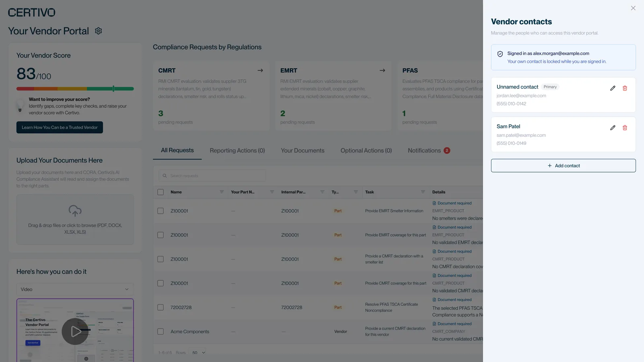This screenshot has height=362, width=644.
Task: Open Your Documents tab
Action: (x=303, y=150)
